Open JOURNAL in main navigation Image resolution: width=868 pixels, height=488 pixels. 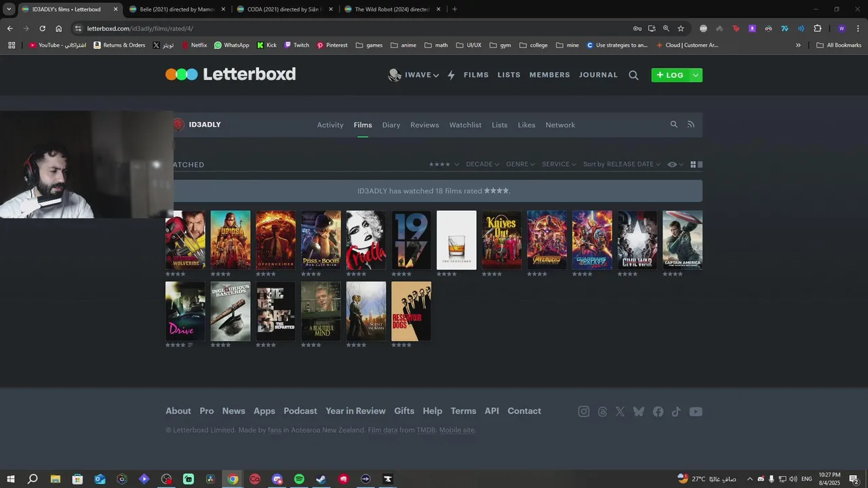[x=598, y=75]
